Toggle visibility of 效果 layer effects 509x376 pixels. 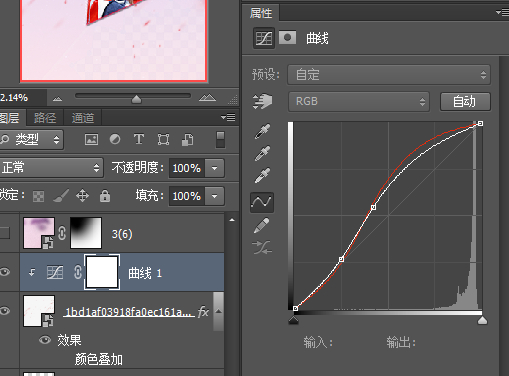click(x=45, y=340)
